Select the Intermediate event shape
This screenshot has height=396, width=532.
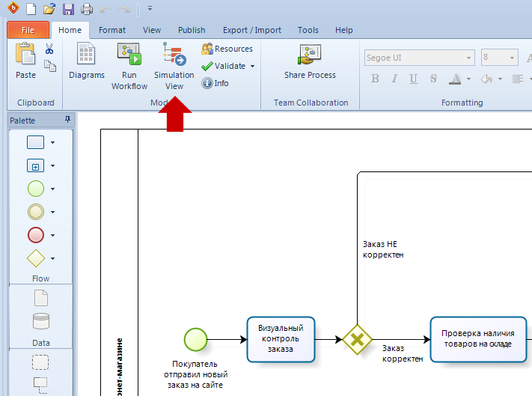(36, 212)
